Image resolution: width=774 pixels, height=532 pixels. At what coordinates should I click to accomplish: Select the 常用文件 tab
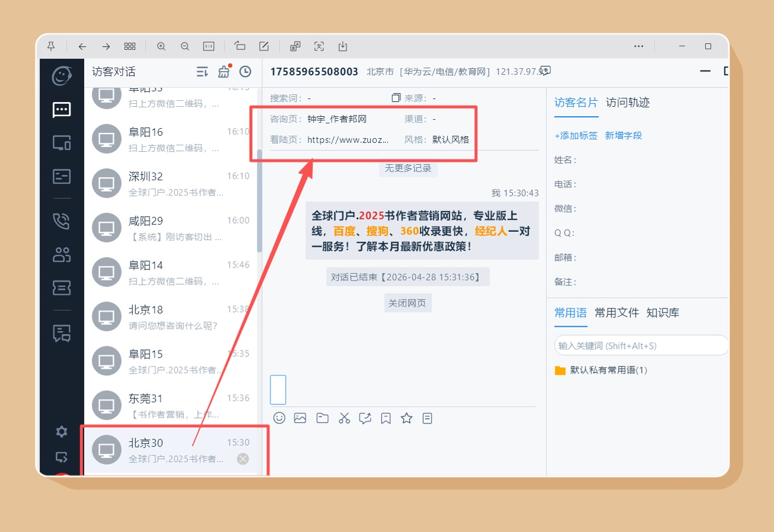click(617, 313)
